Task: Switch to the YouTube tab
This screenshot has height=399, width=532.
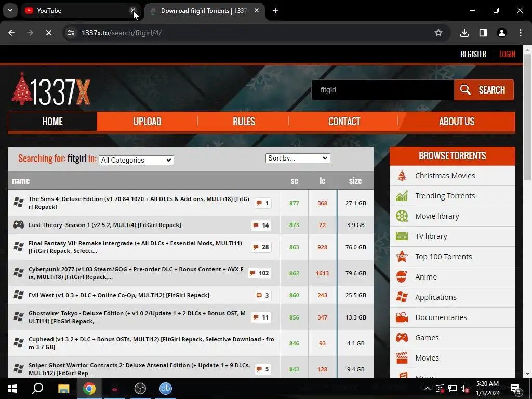Action: (x=81, y=11)
